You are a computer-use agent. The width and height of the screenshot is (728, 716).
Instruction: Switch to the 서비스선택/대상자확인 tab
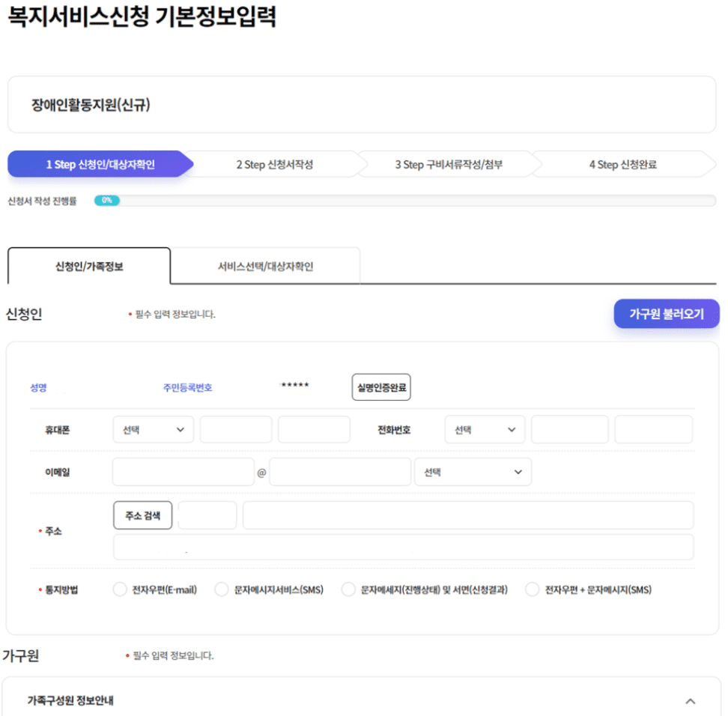[x=265, y=265]
